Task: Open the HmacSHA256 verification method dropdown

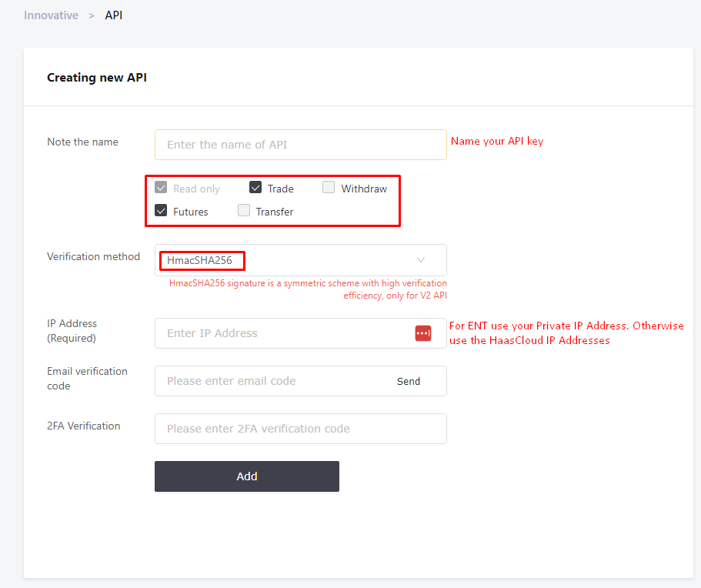Action: pyautogui.click(x=300, y=260)
